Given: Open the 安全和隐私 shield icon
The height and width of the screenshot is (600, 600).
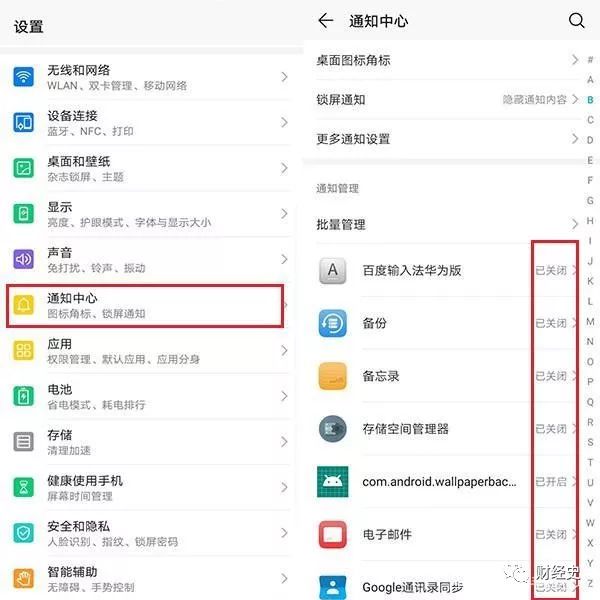Looking at the screenshot, I should tap(24, 533).
